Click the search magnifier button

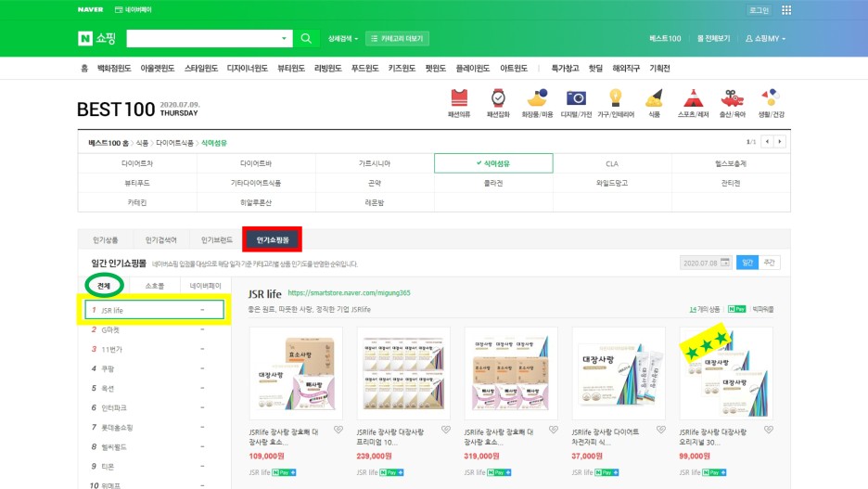pos(306,38)
